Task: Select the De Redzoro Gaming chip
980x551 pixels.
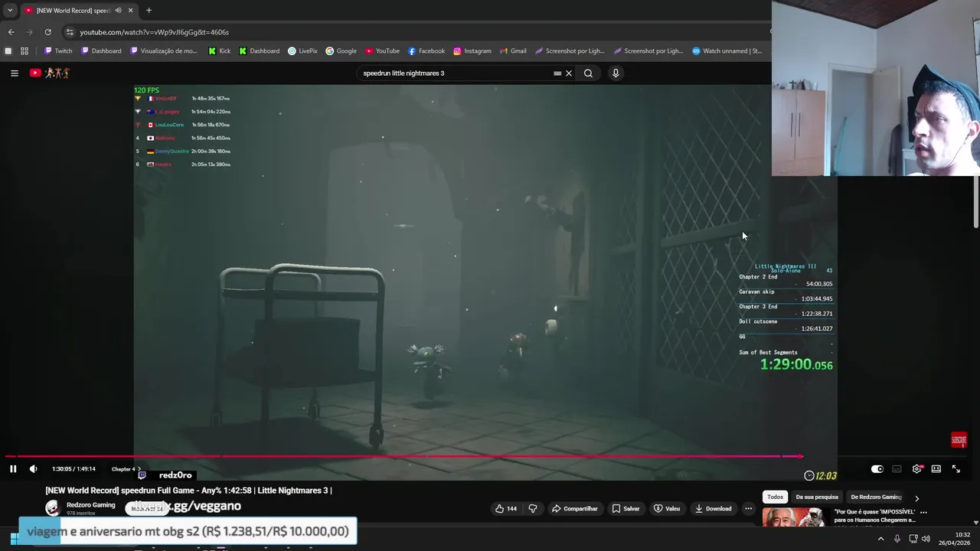Action: pyautogui.click(x=876, y=497)
